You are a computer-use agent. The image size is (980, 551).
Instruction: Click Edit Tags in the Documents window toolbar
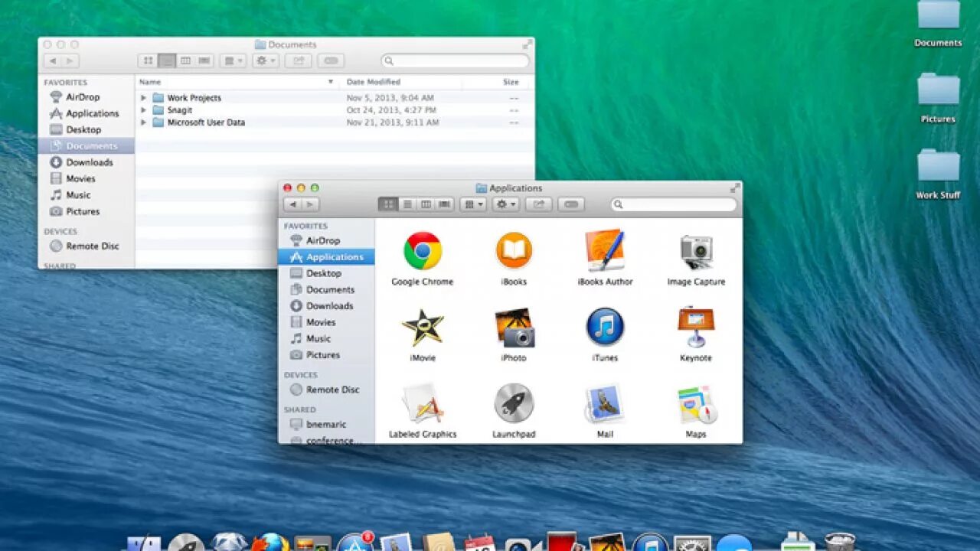click(x=331, y=60)
